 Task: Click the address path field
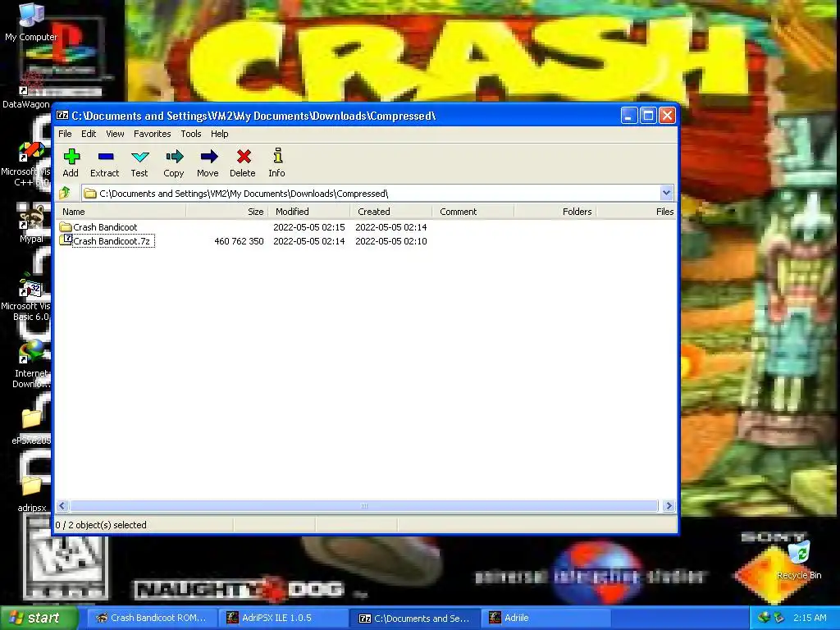click(x=371, y=193)
